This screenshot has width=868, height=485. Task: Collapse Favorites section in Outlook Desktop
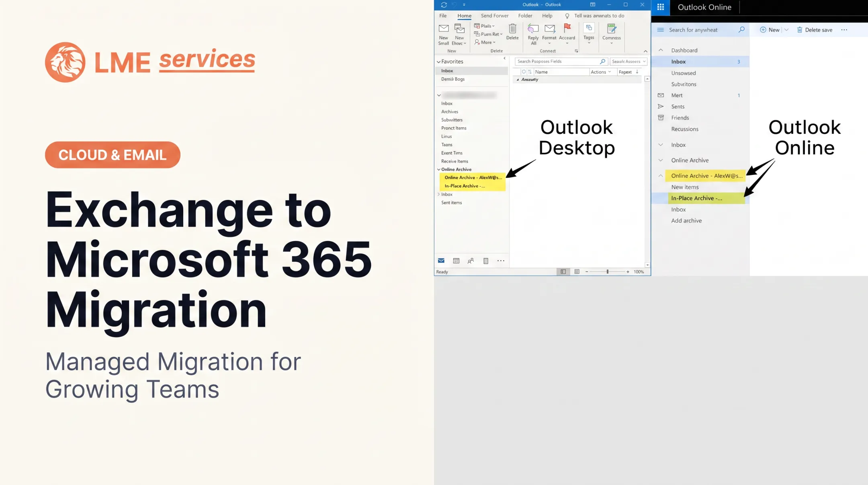tap(439, 62)
